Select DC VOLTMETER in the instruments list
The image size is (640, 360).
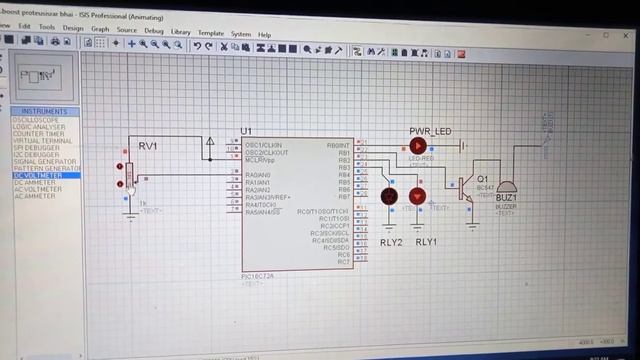coord(46,176)
